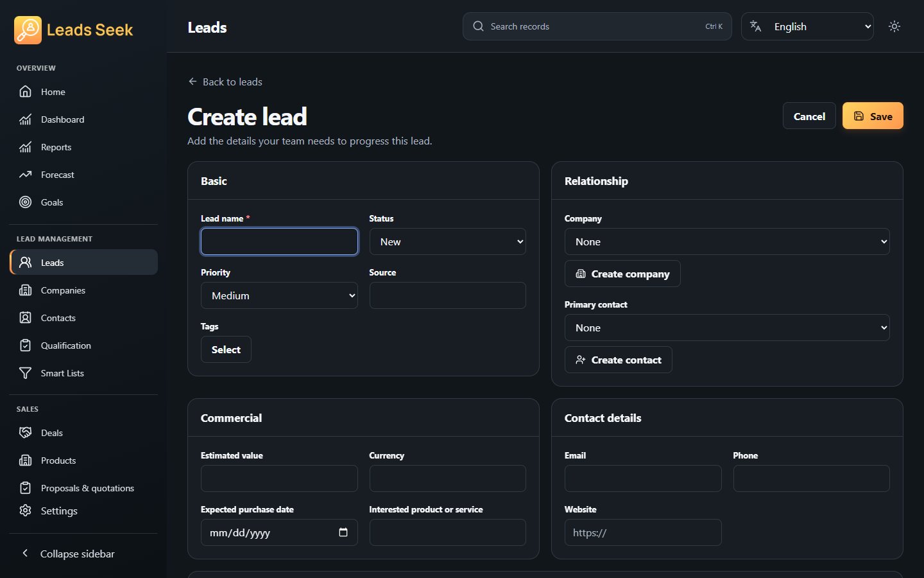Click the Create contact button
Image resolution: width=924 pixels, height=578 pixels.
point(619,360)
